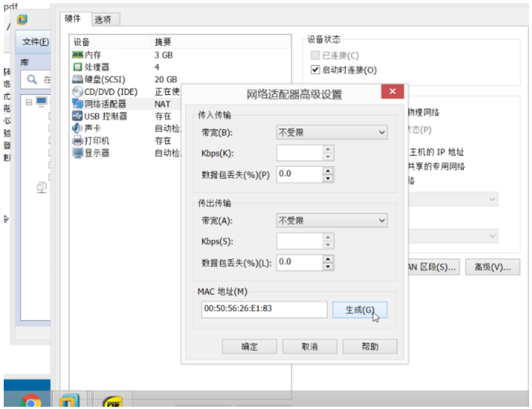Open outgoing 带宽(A) dropdown
The height and width of the screenshot is (409, 532).
(x=331, y=221)
